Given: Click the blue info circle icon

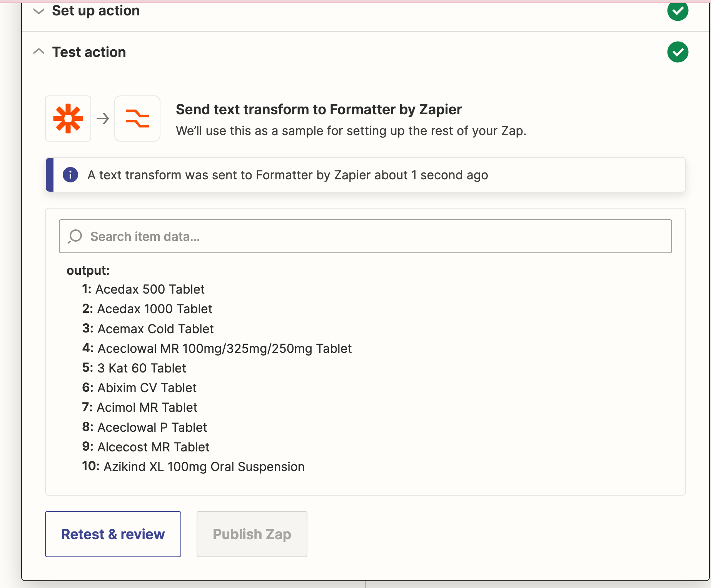Looking at the screenshot, I should tap(70, 175).
